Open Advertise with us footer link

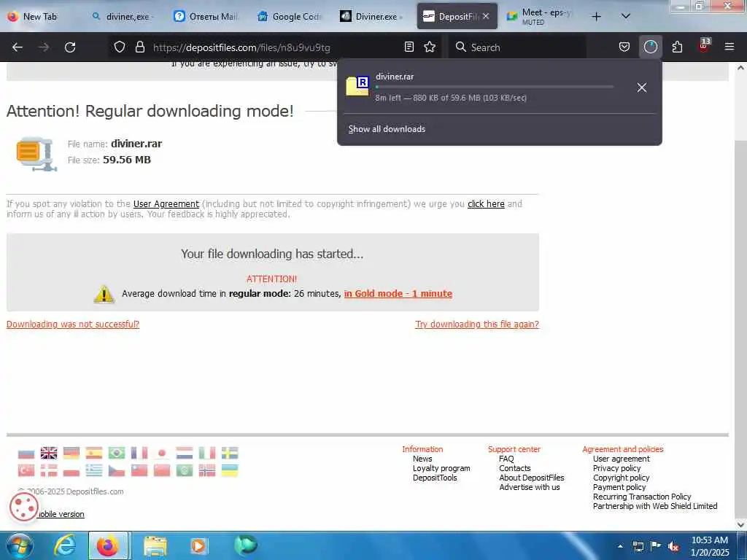click(x=530, y=487)
